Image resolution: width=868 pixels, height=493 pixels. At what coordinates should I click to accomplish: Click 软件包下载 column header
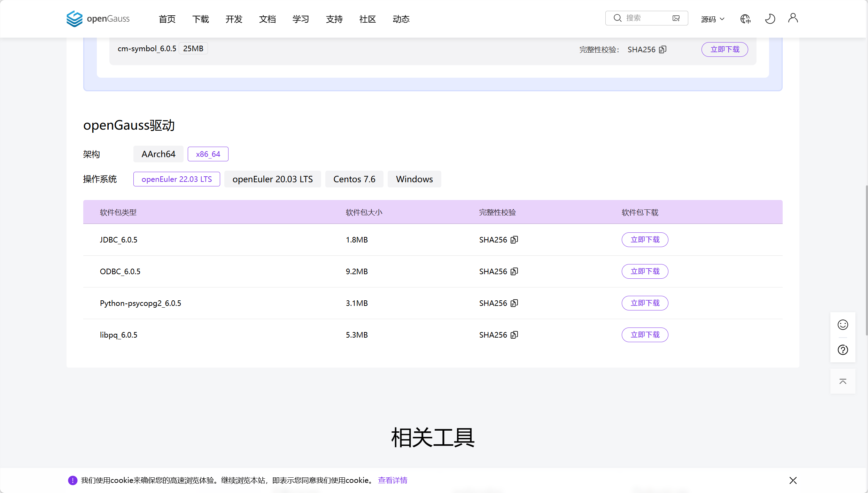640,213
